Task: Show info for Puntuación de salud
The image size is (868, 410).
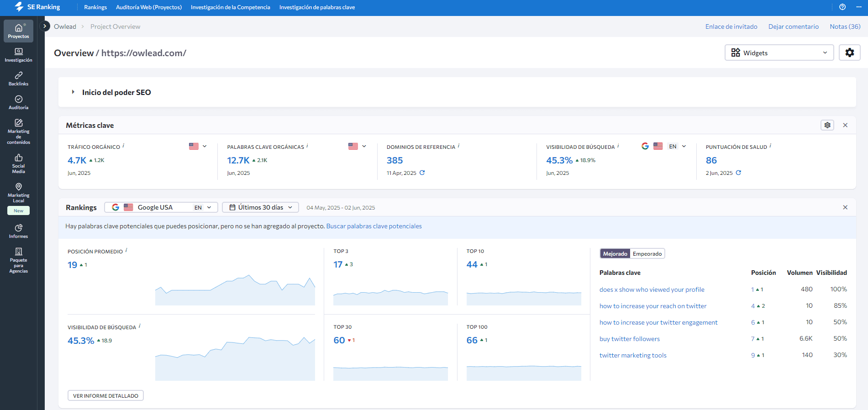Action: tap(770, 146)
